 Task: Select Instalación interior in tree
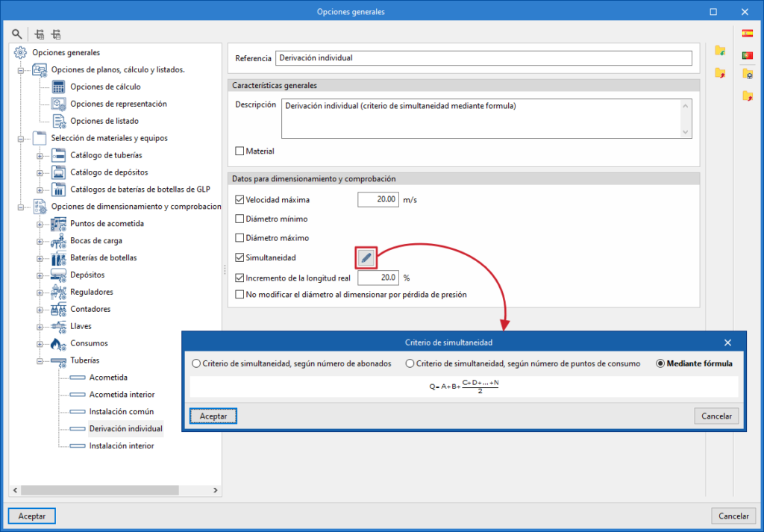[x=122, y=445]
